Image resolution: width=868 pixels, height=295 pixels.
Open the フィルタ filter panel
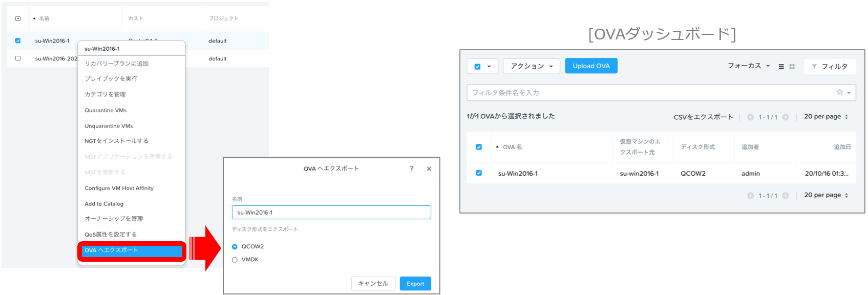click(x=830, y=66)
